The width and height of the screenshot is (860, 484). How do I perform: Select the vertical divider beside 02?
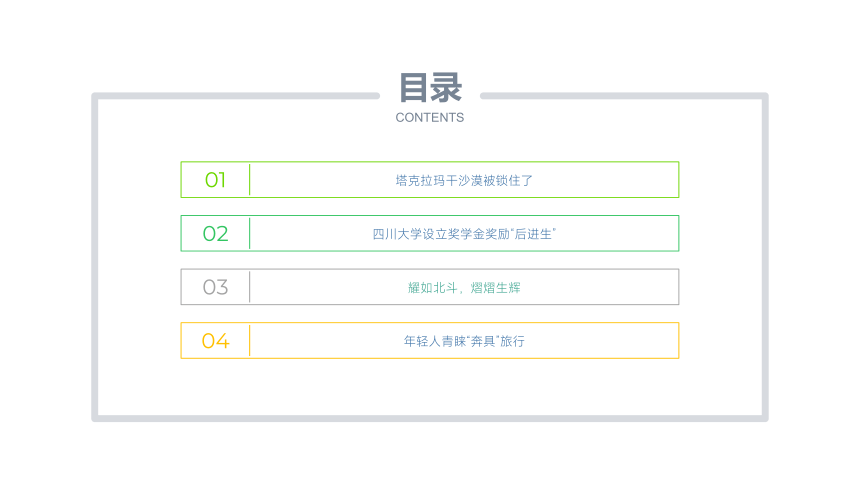[x=250, y=233]
